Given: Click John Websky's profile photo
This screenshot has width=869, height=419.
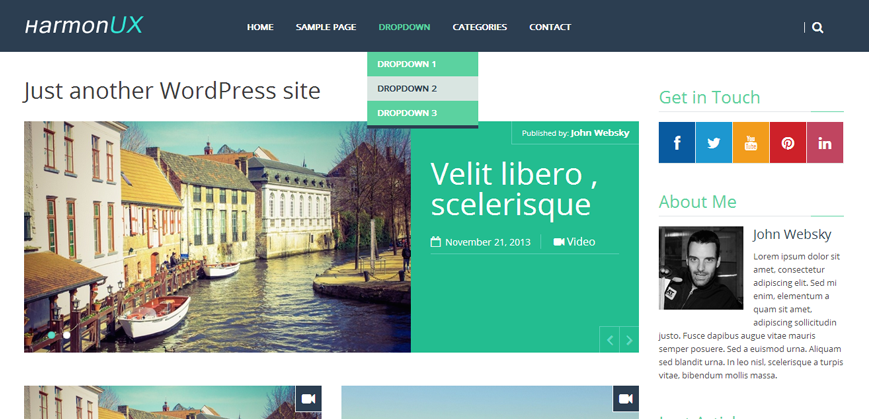Looking at the screenshot, I should pos(701,268).
